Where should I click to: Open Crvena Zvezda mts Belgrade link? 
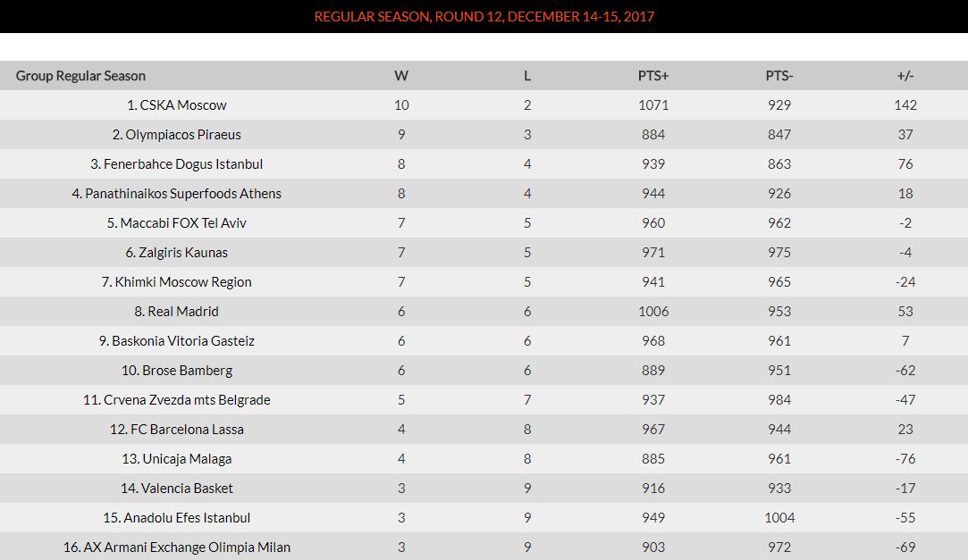[177, 400]
